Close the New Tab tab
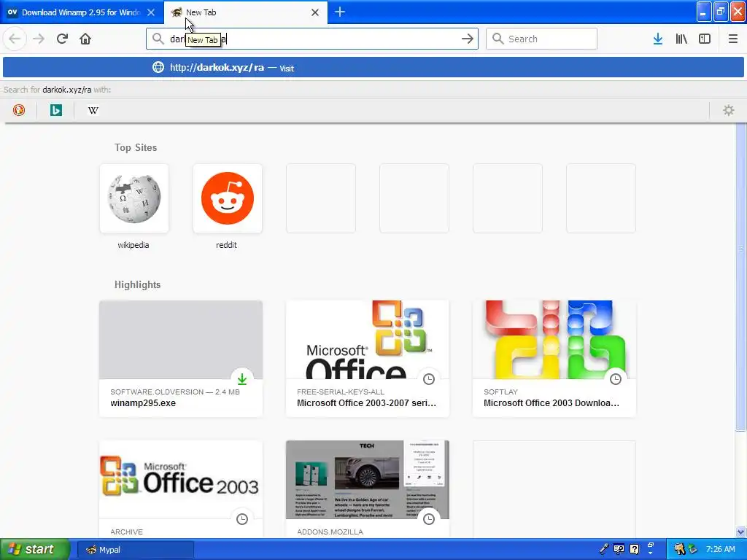The height and width of the screenshot is (560, 747). coord(315,12)
